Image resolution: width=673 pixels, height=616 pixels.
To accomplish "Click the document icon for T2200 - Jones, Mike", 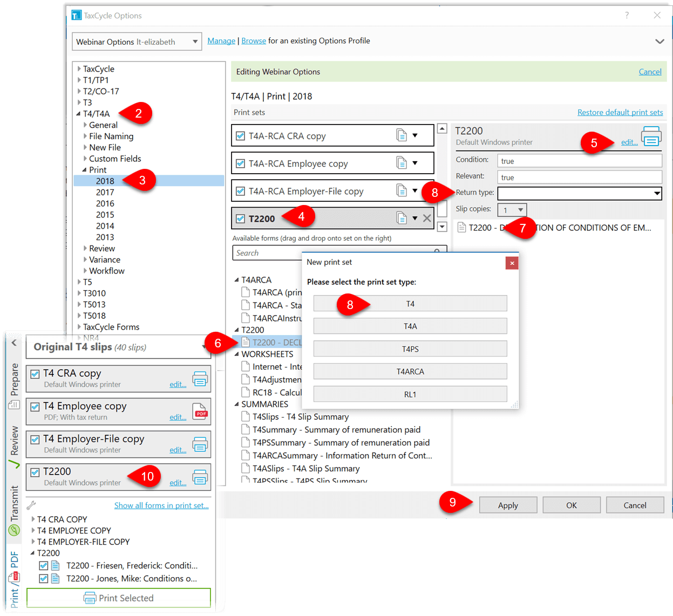I will [55, 579].
